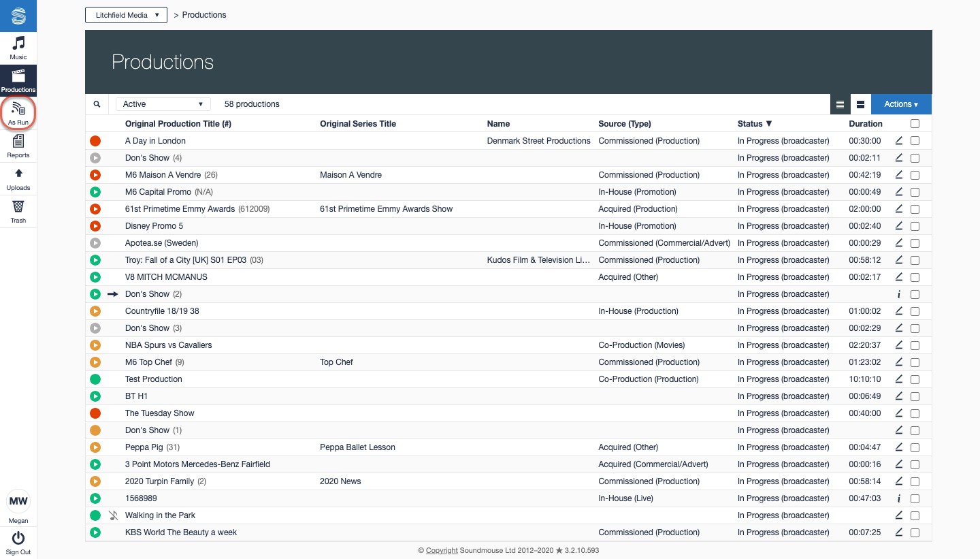Sort by Source (Type) column header
This screenshot has height=559, width=980.
coord(625,124)
